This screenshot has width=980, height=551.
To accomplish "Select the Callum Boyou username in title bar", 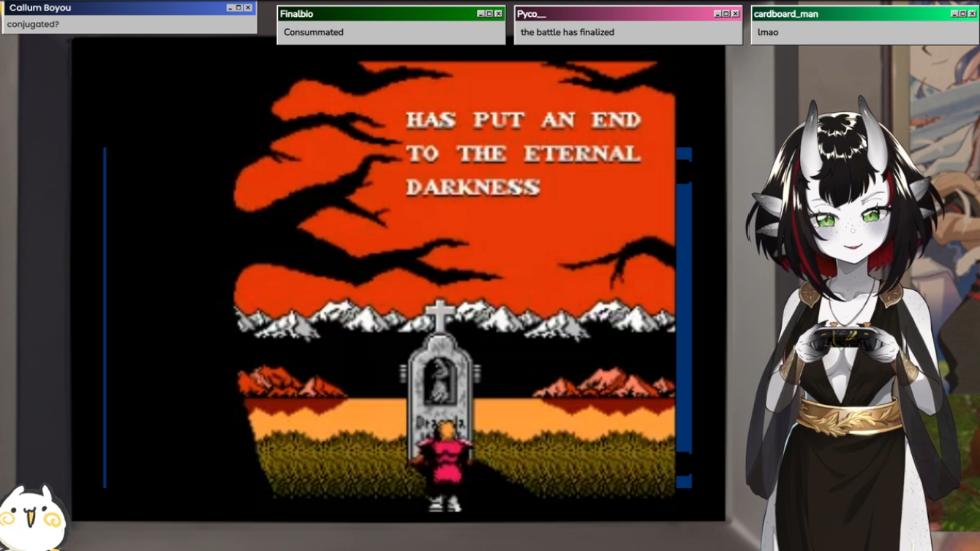I will [x=40, y=8].
